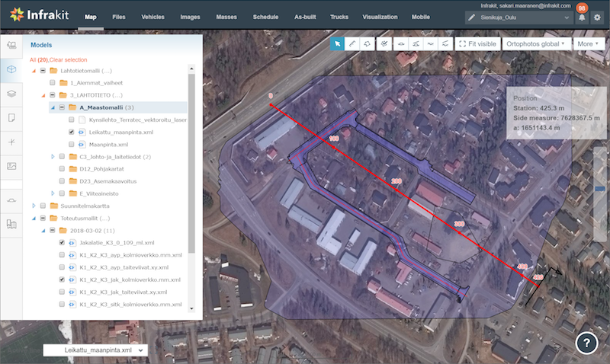This screenshot has height=364, width=610.
Task: Uncheck Jakalatie_K3_0_109_ml.xml checkbox
Action: tap(62, 242)
